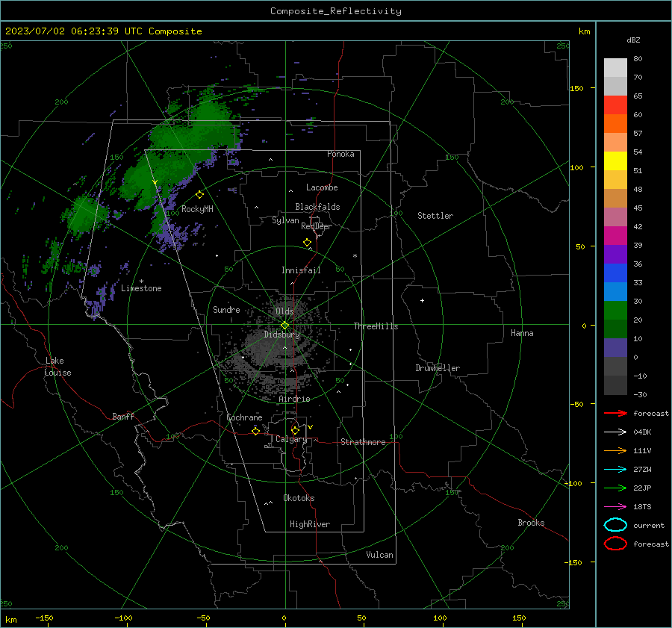The width and height of the screenshot is (672, 628).
Task: Click the Stettler label
Action: (x=435, y=216)
